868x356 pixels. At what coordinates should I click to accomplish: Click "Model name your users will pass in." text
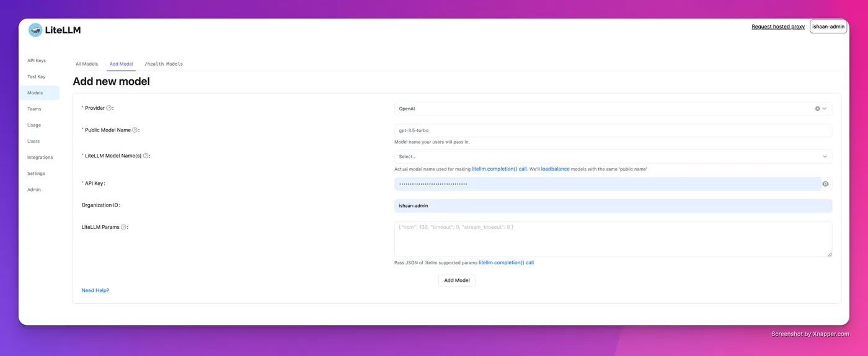pyautogui.click(x=432, y=142)
